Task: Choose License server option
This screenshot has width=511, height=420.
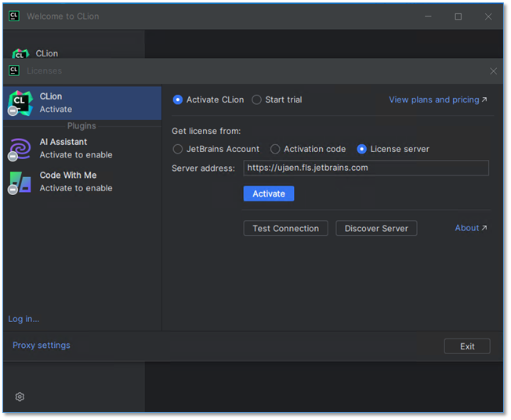Action: 361,149
